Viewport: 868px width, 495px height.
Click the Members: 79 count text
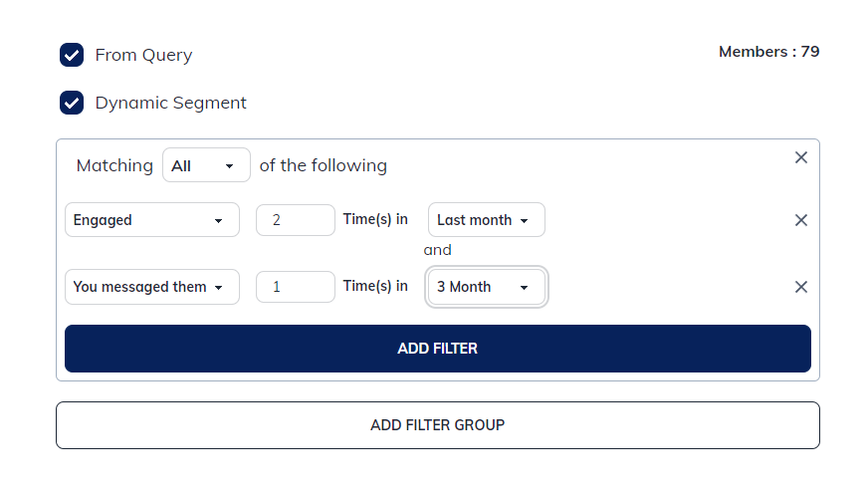(768, 52)
